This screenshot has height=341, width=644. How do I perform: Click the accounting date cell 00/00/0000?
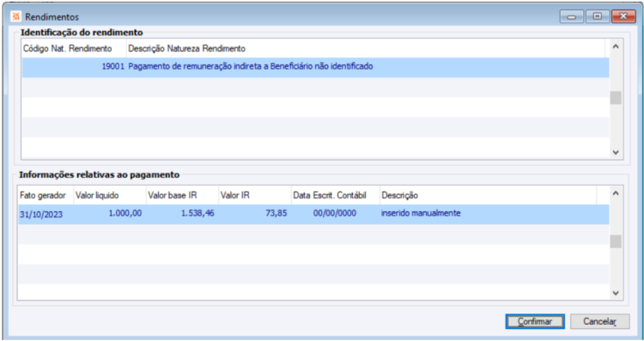335,214
